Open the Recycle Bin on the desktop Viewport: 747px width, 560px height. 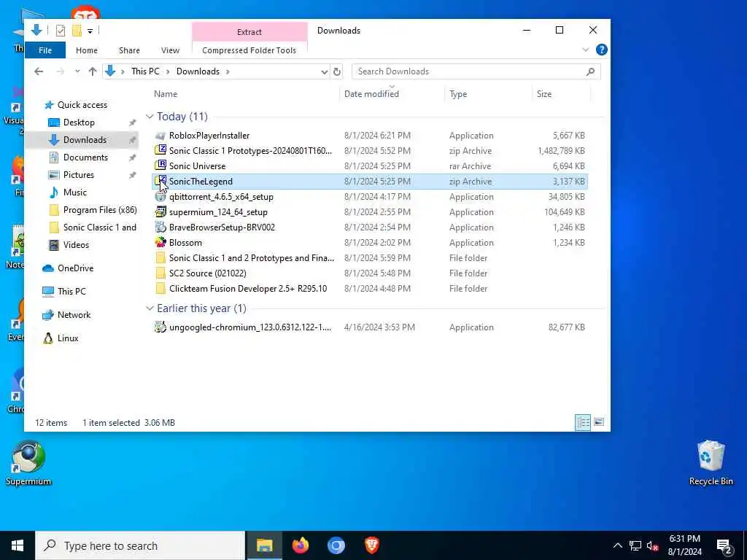(711, 462)
